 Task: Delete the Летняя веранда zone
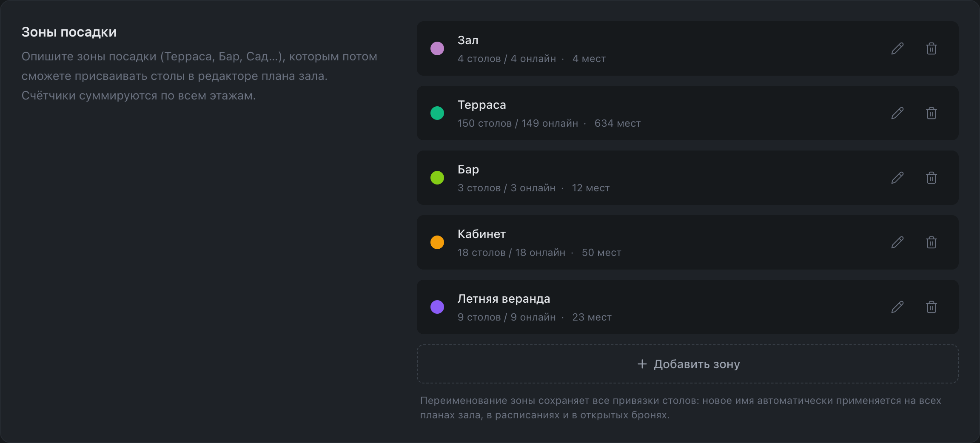(932, 307)
